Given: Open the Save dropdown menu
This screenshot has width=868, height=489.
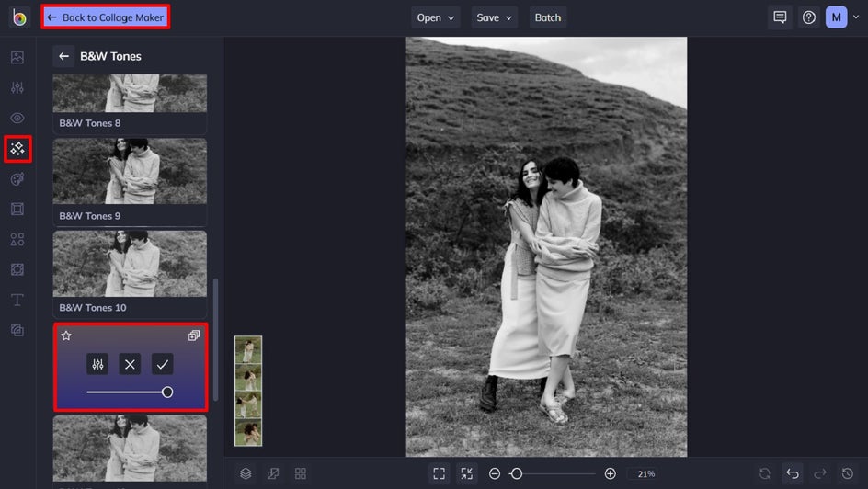Looking at the screenshot, I should pyautogui.click(x=494, y=17).
